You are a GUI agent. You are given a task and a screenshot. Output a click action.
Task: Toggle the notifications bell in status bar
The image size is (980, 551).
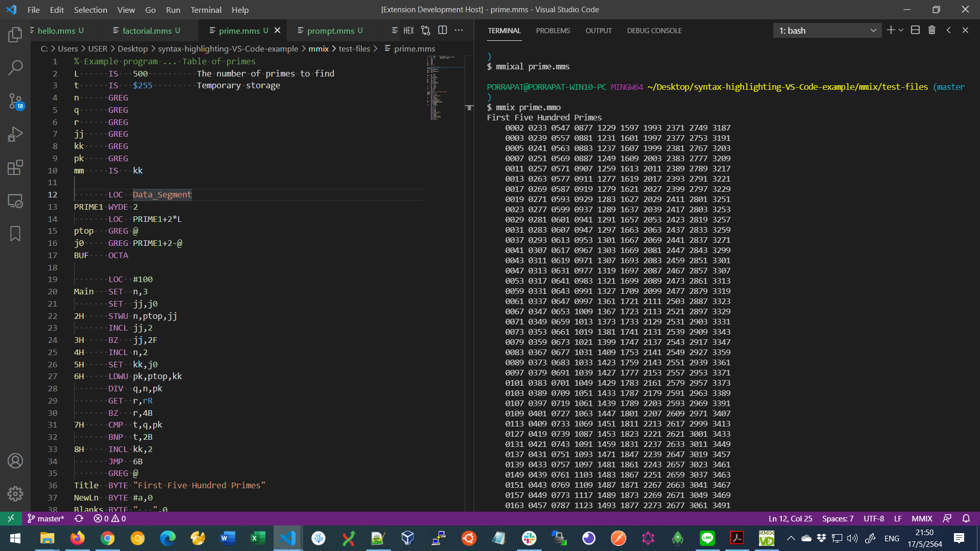pyautogui.click(x=966, y=518)
